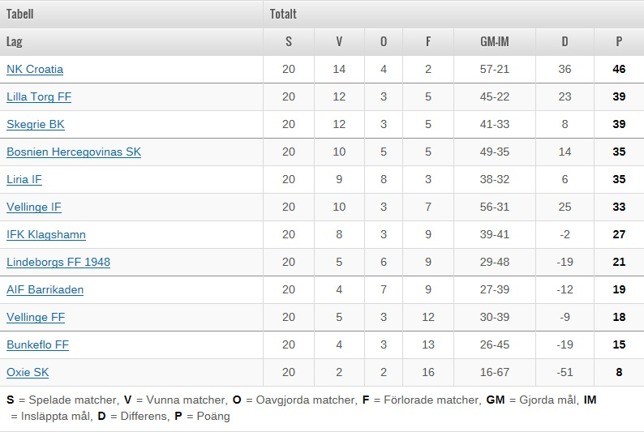This screenshot has height=432, width=644.
Task: Click the GM-IM column header
Action: [x=494, y=41]
